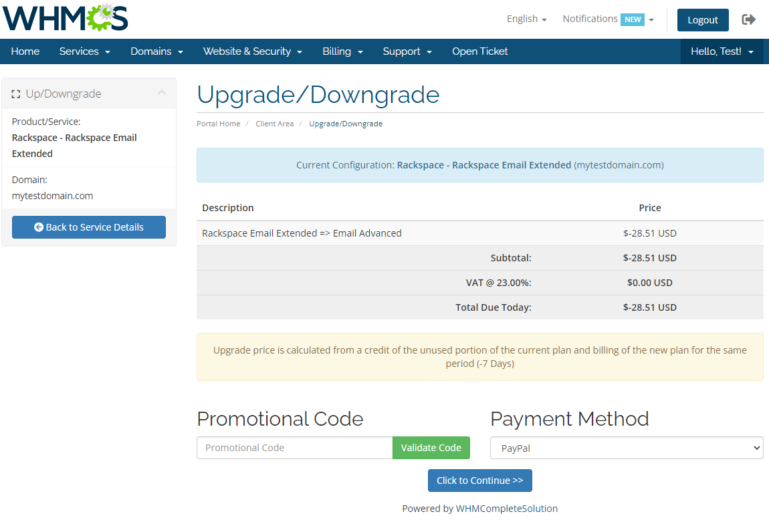Click 'Rackspace - Rackspace Email Extended' sidebar text
Screen dimensions: 769x532
click(x=74, y=146)
